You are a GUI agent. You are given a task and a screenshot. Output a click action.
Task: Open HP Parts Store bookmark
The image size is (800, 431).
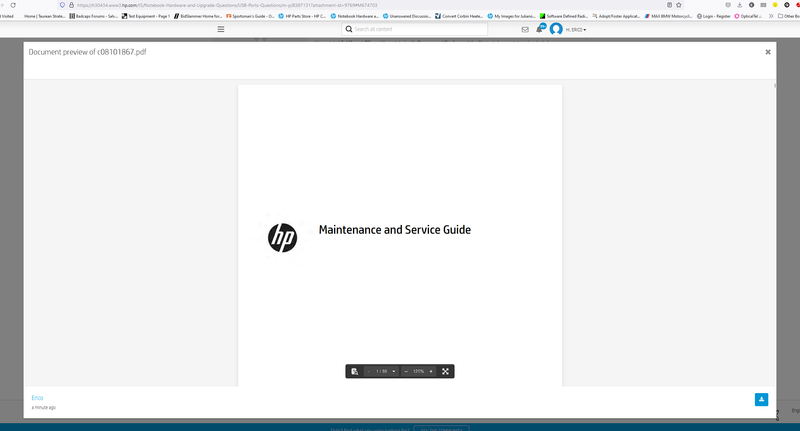pyautogui.click(x=302, y=16)
